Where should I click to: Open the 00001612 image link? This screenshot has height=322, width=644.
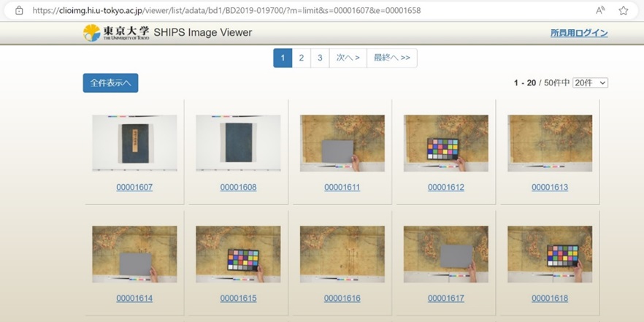point(445,188)
